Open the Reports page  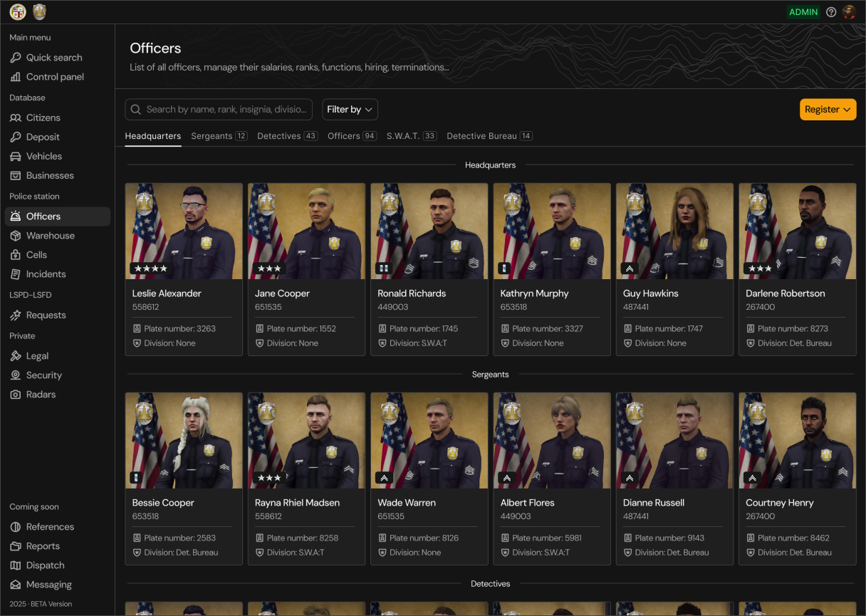pyautogui.click(x=57, y=546)
